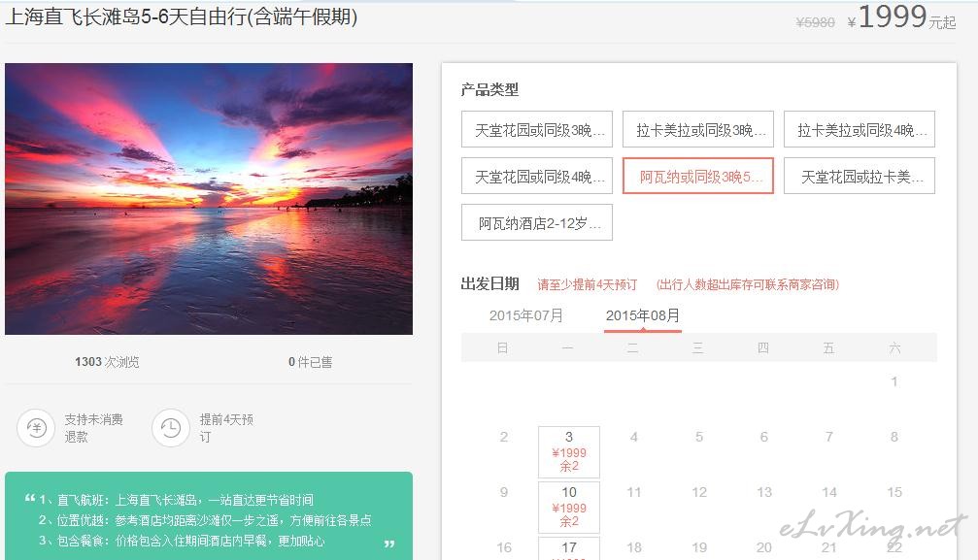Pick August 3 departure date ¥1999
The image size is (978, 560).
pos(569,452)
